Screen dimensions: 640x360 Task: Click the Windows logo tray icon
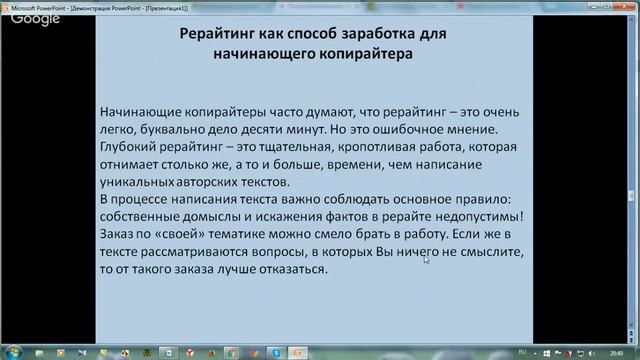(547, 353)
